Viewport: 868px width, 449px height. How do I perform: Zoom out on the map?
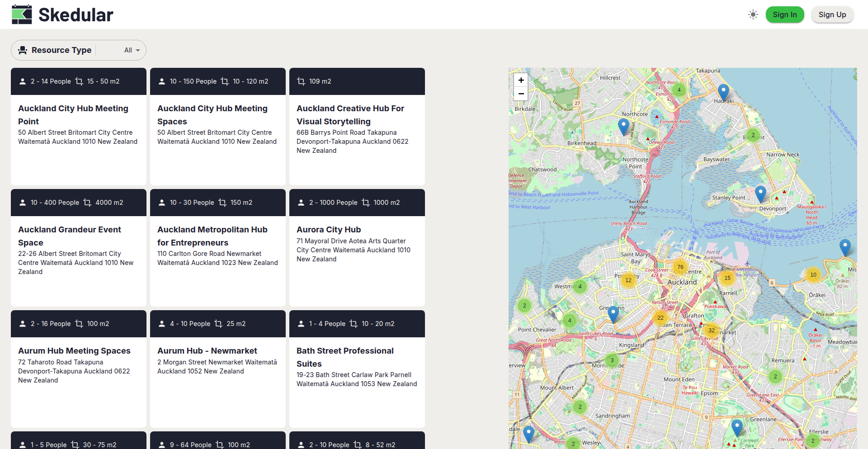(521, 94)
